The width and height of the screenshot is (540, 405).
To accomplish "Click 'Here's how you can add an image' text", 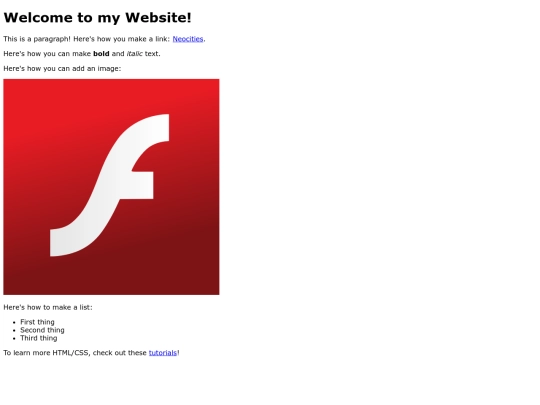I will (62, 69).
